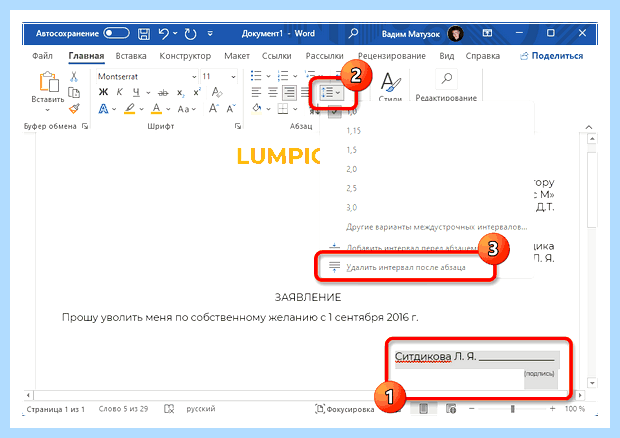The height and width of the screenshot is (438, 620).
Task: Expand the font color arrow
Action: click(x=168, y=109)
